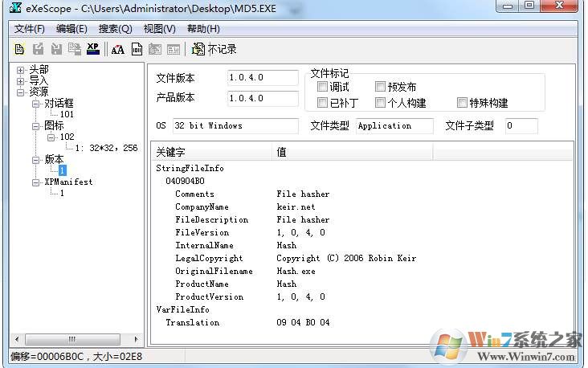This screenshot has height=368, width=588.
Task: Click the binary view document icon
Action: (x=137, y=49)
